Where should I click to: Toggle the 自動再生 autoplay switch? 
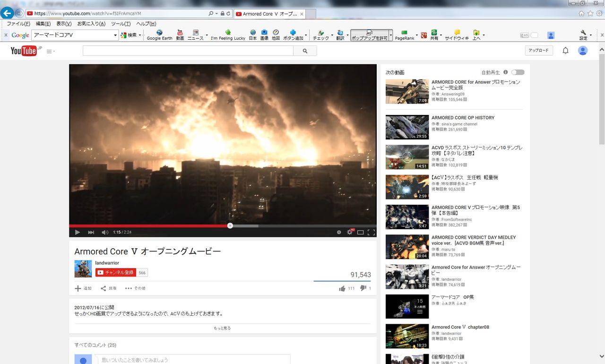click(x=518, y=72)
